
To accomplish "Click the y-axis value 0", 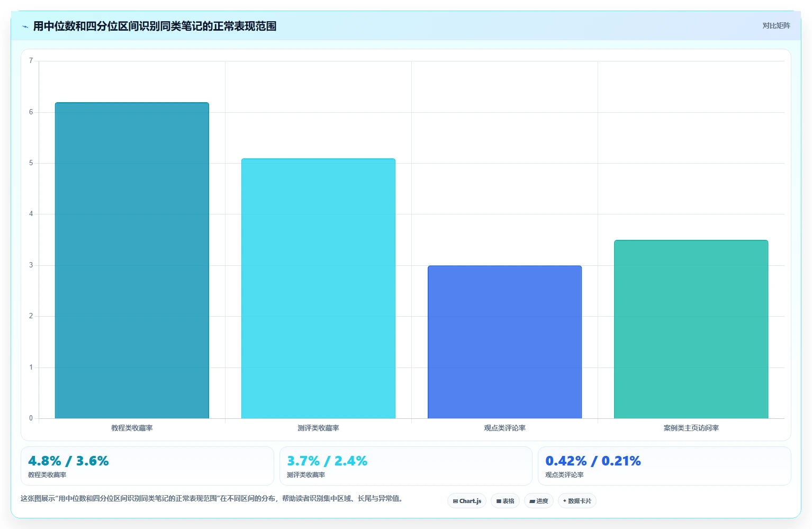I will pos(31,418).
